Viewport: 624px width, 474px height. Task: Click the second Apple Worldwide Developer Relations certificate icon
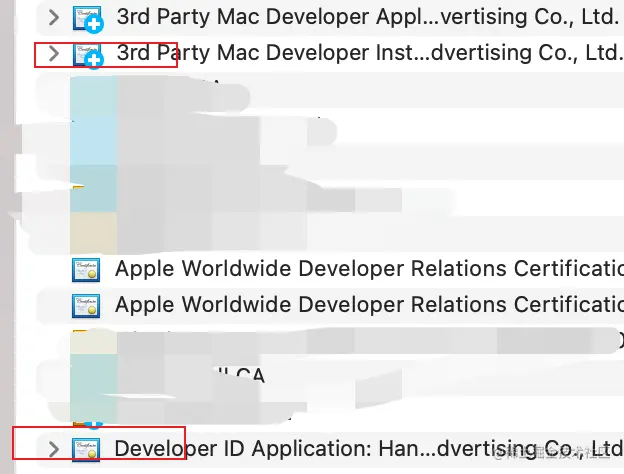pyautogui.click(x=86, y=306)
